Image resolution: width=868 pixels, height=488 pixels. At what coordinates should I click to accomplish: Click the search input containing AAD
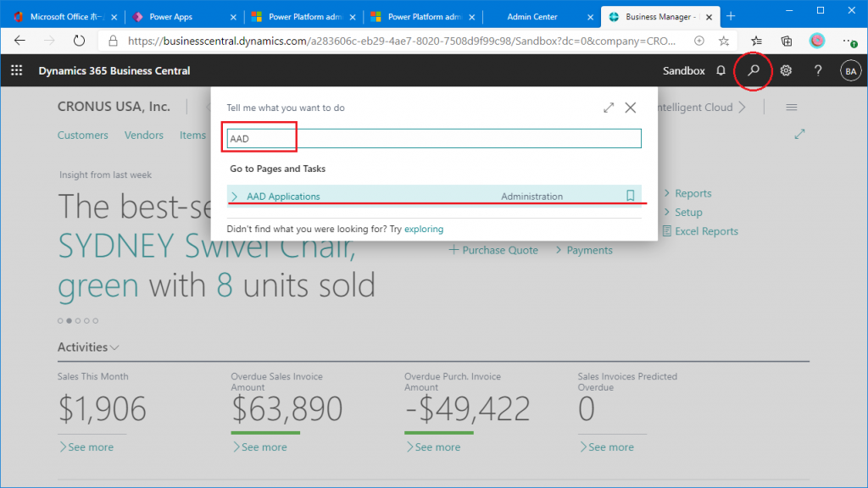point(434,138)
